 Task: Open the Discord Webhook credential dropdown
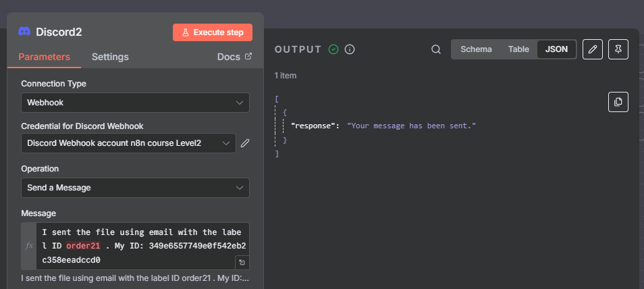[128, 143]
